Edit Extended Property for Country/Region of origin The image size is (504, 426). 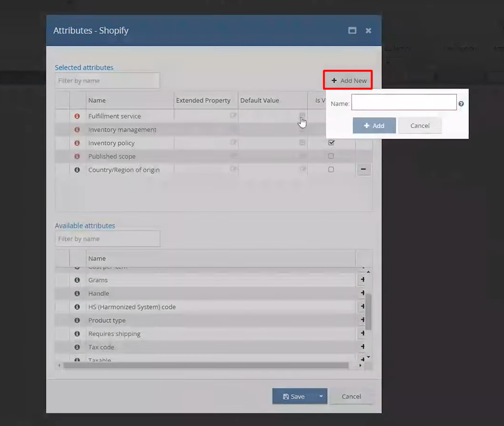tap(233, 169)
